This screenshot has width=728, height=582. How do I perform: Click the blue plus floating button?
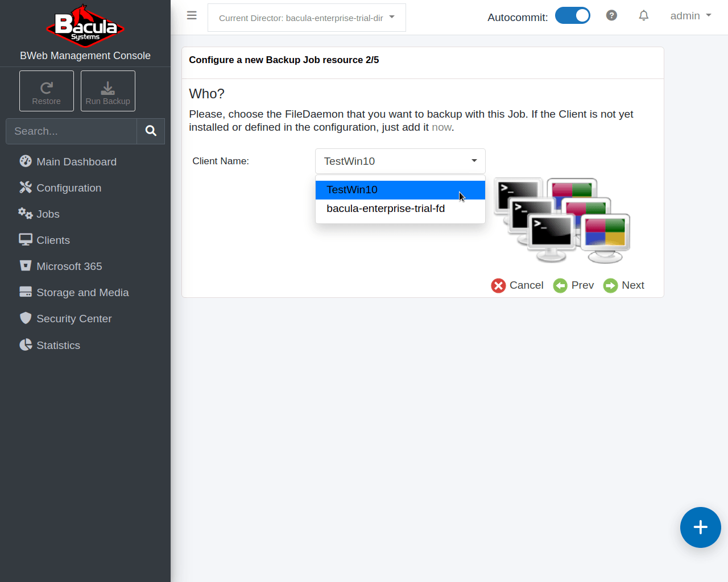point(701,527)
